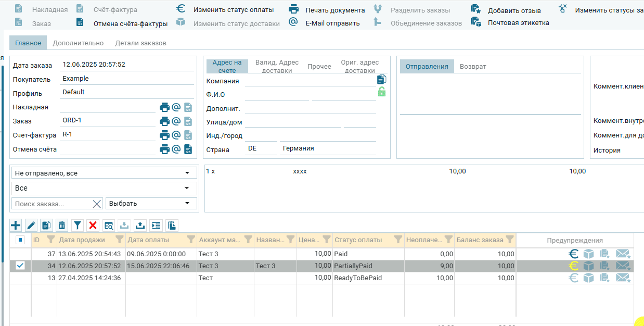Click into the 'Поиск заказа...' search field
Image resolution: width=644 pixels, height=326 pixels.
52,204
